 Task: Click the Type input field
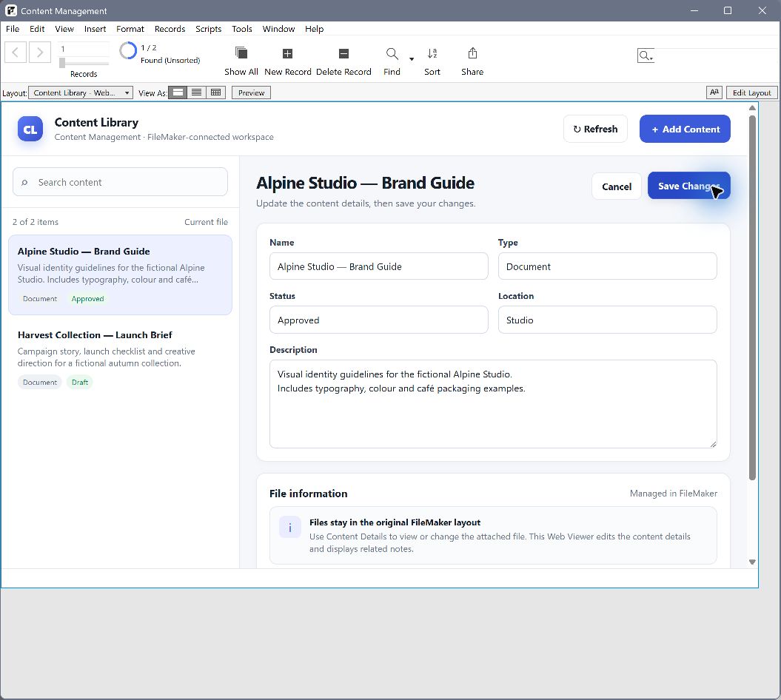coord(607,266)
